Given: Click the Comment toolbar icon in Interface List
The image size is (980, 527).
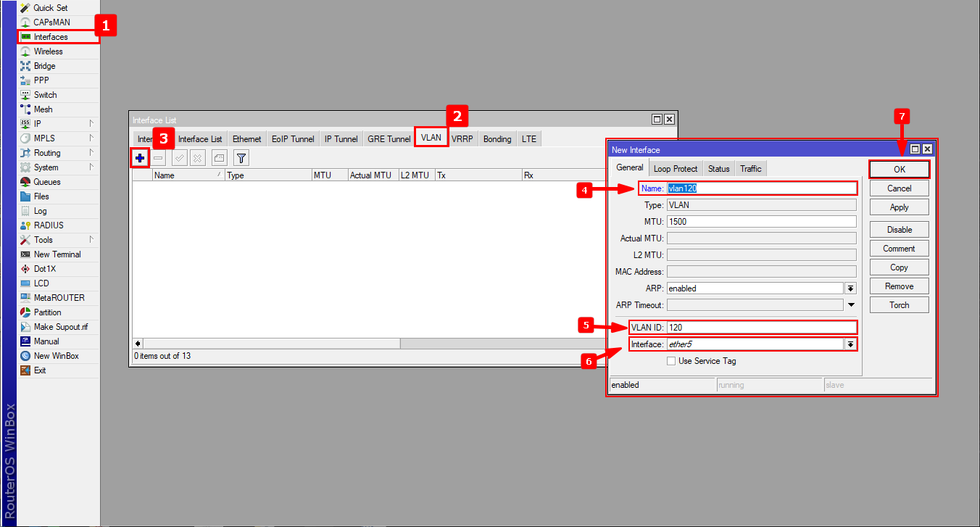Looking at the screenshot, I should pyautogui.click(x=220, y=158).
